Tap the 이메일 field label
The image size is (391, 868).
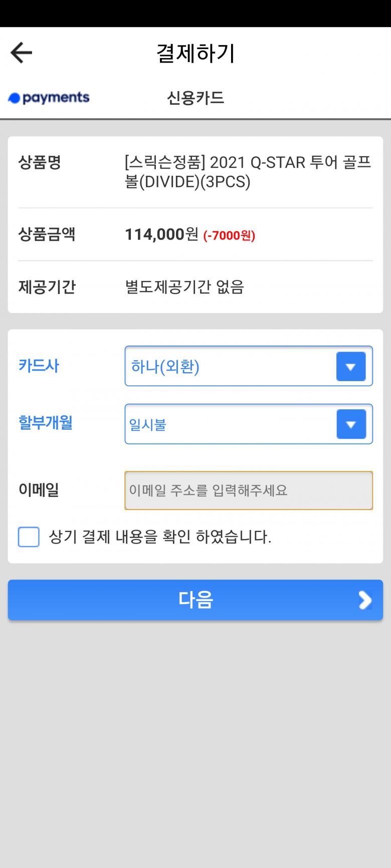pyautogui.click(x=39, y=489)
